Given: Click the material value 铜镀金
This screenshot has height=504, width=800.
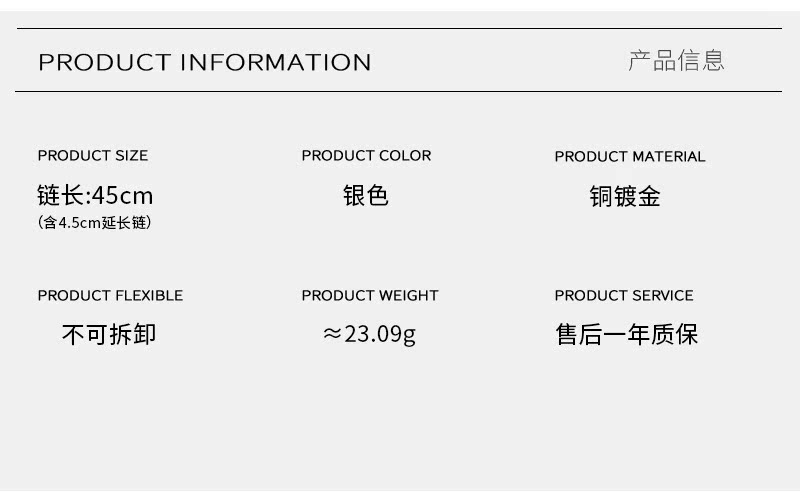Looking at the screenshot, I should (625, 196).
